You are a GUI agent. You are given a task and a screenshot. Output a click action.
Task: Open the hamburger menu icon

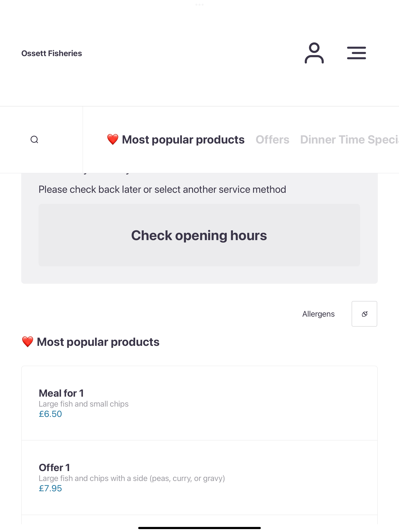point(356,53)
